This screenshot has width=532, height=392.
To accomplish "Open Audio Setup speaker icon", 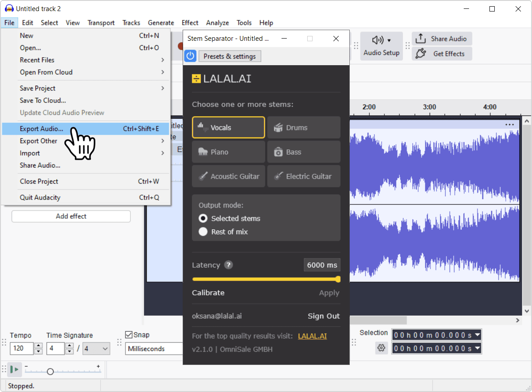I will click(x=378, y=40).
